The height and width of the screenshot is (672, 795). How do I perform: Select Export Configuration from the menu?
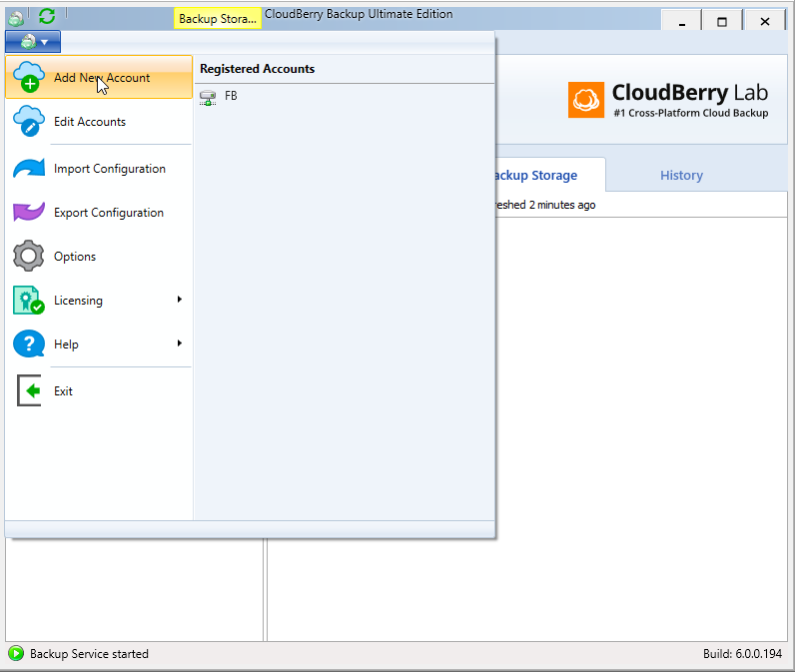tap(99, 212)
